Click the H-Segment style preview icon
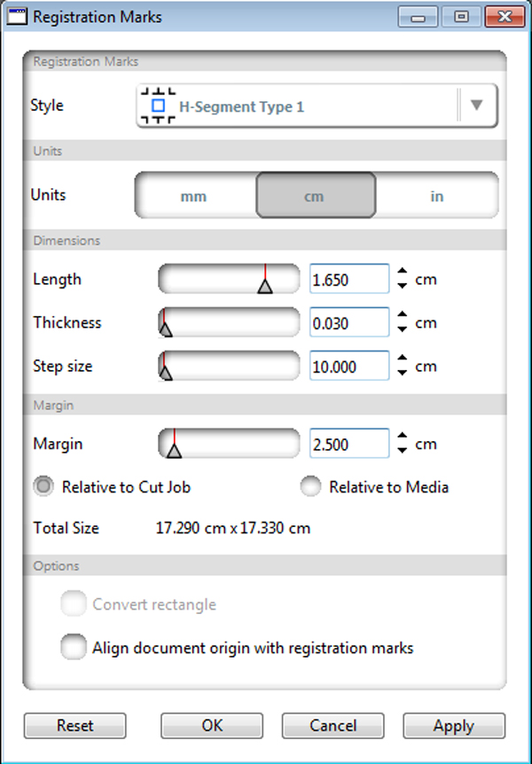This screenshot has width=532, height=764. tap(158, 106)
